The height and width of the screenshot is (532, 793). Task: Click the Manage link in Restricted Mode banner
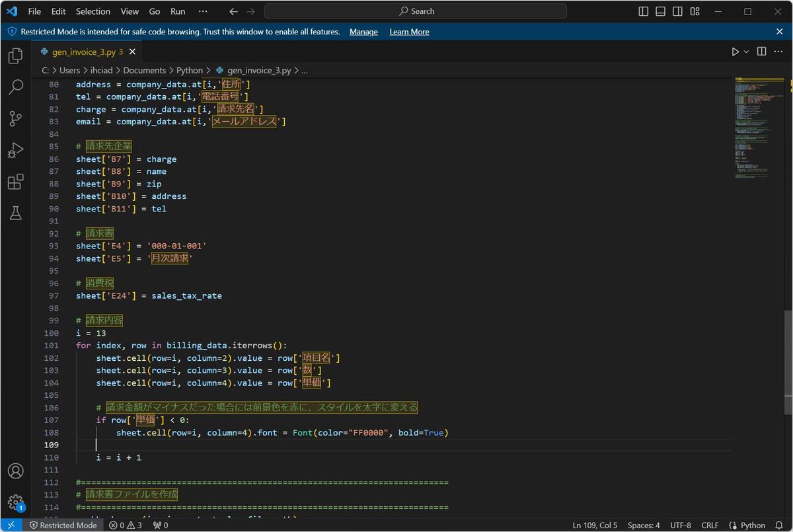click(x=363, y=32)
